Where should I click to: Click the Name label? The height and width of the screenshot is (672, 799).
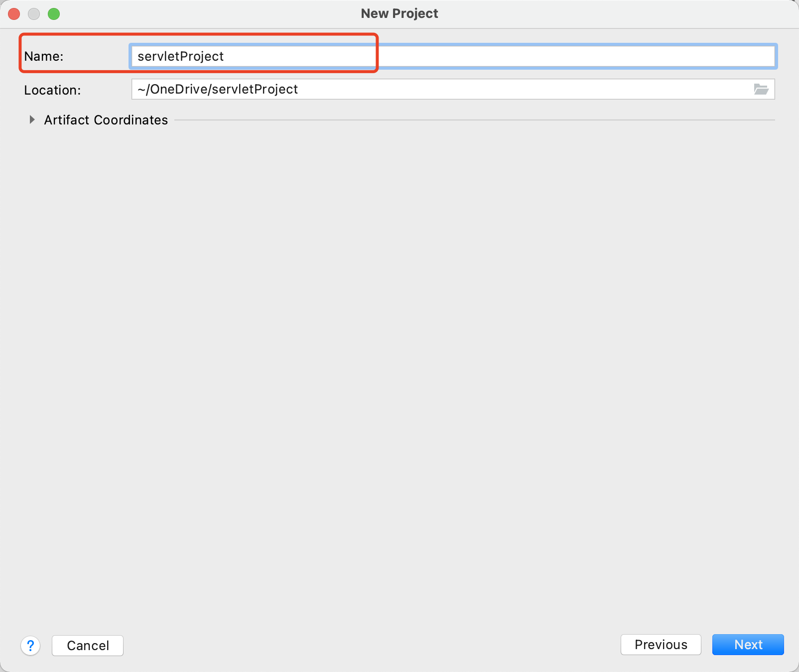click(44, 56)
